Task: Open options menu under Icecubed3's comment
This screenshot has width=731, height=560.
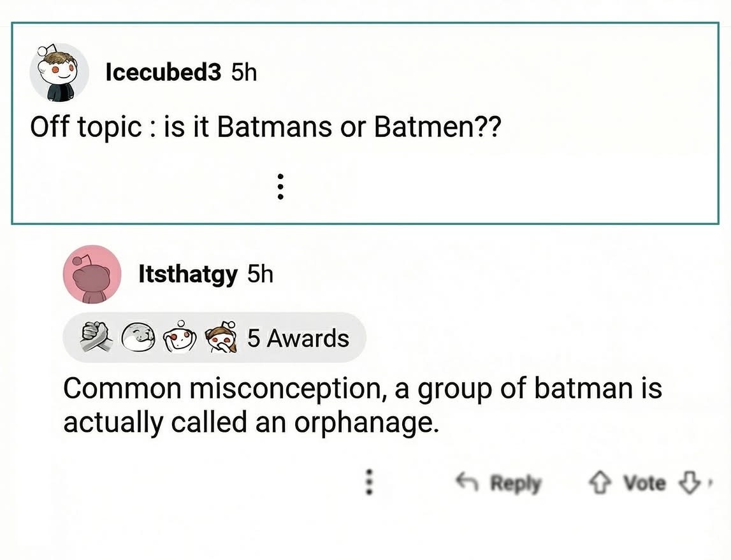Action: (280, 187)
